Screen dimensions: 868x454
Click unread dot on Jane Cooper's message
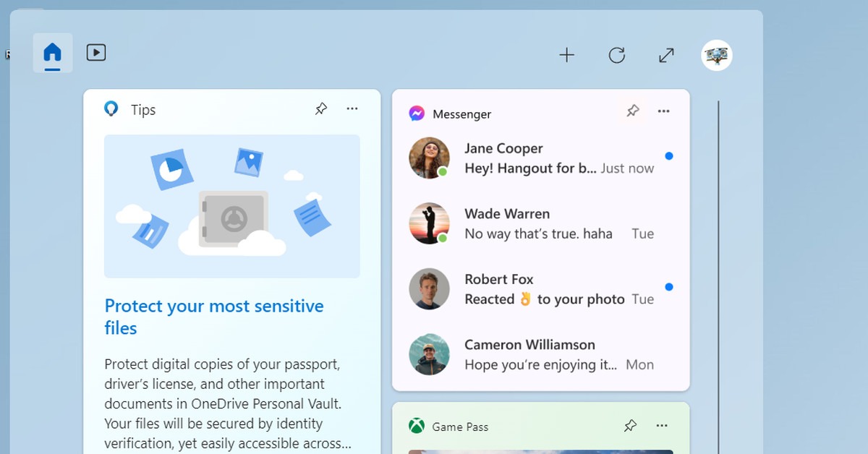[x=669, y=156]
